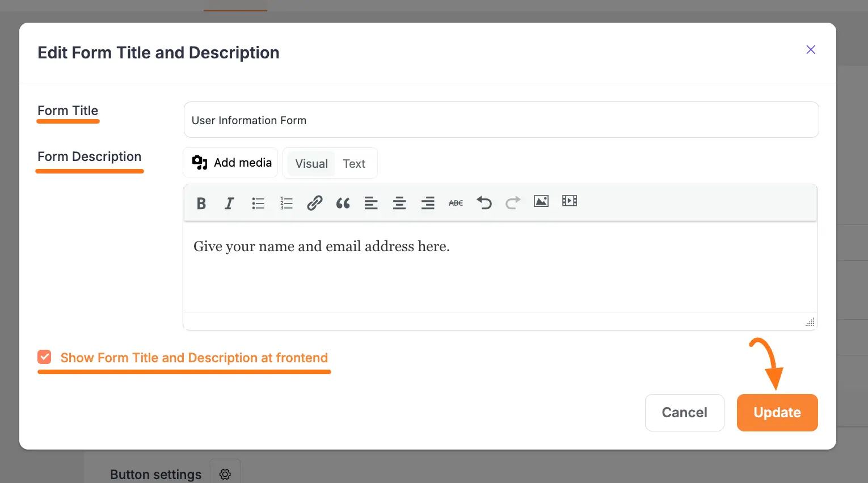Viewport: 868px width, 483px height.
Task: Insert a blockquote
Action: tap(343, 202)
